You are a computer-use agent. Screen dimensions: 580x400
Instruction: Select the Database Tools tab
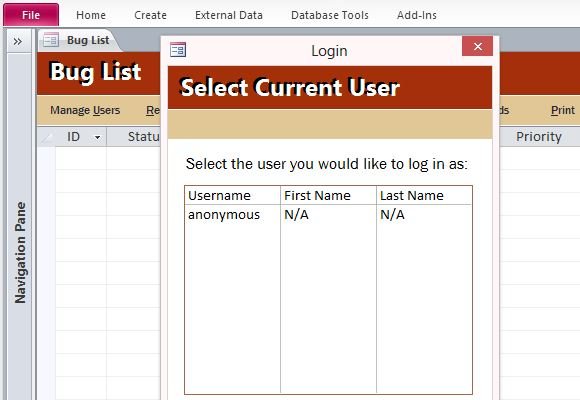click(330, 15)
